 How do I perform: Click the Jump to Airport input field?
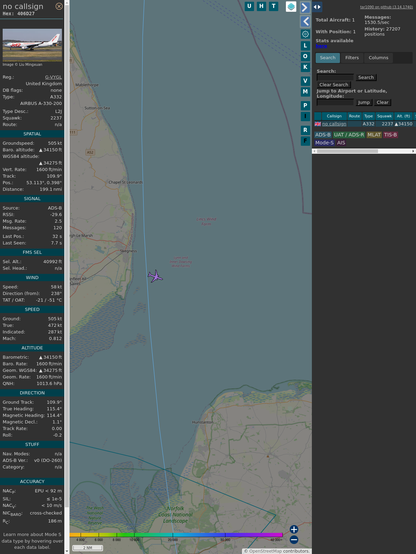point(335,102)
